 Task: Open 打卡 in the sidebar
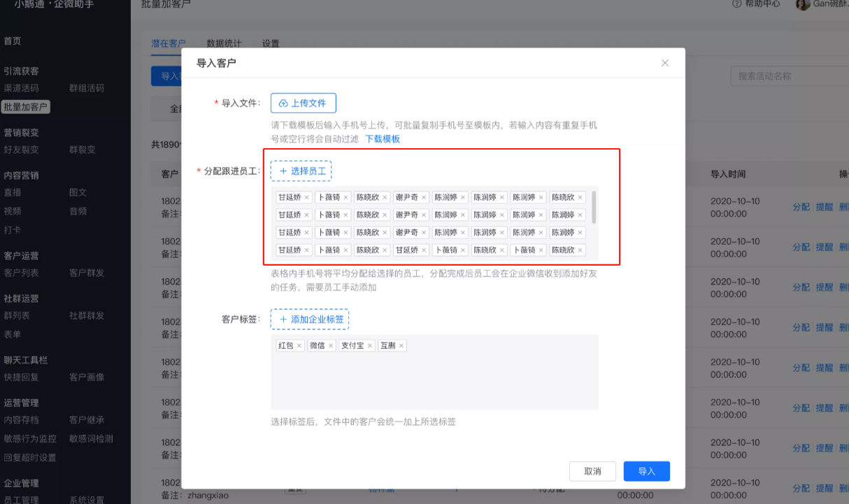click(x=13, y=230)
